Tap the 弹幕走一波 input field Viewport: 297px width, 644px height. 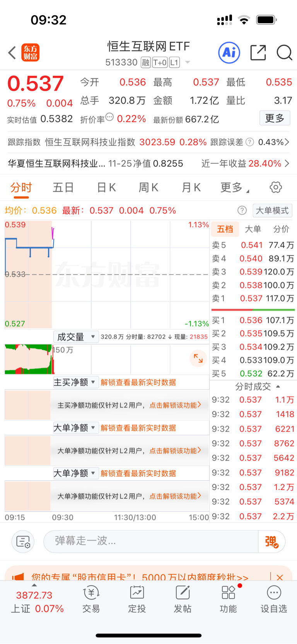click(151, 541)
